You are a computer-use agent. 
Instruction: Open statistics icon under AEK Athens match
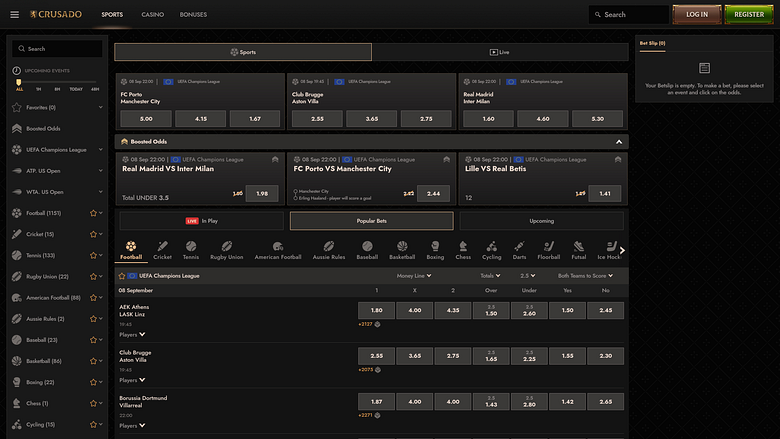click(378, 324)
